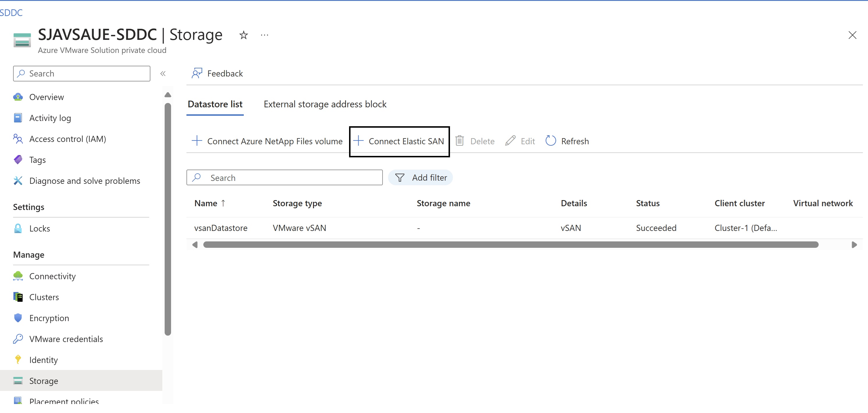Open the Encryption settings
The height and width of the screenshot is (413, 868).
point(49,318)
